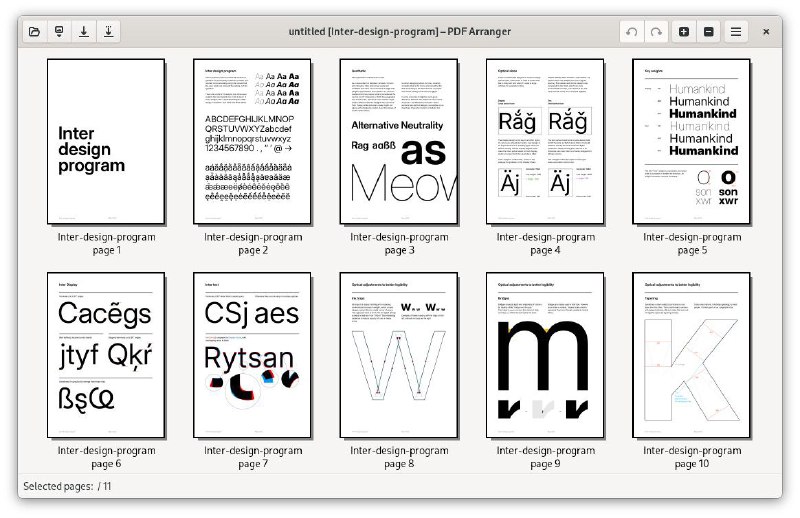Select page 3 Alternative Neutrality thumbnail

click(x=399, y=141)
